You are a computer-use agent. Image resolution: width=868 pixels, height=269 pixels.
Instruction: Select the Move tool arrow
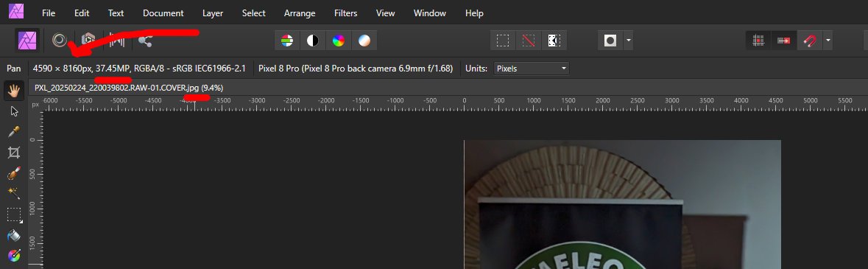pos(14,111)
